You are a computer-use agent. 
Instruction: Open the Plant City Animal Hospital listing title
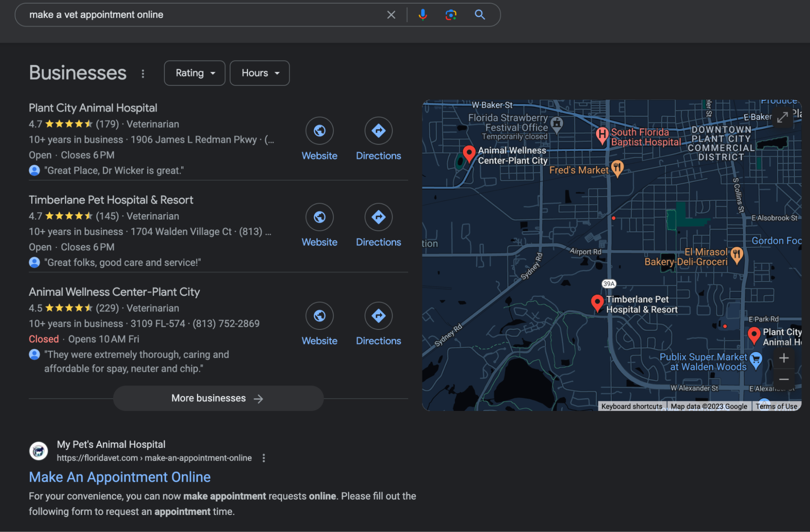pyautogui.click(x=93, y=108)
